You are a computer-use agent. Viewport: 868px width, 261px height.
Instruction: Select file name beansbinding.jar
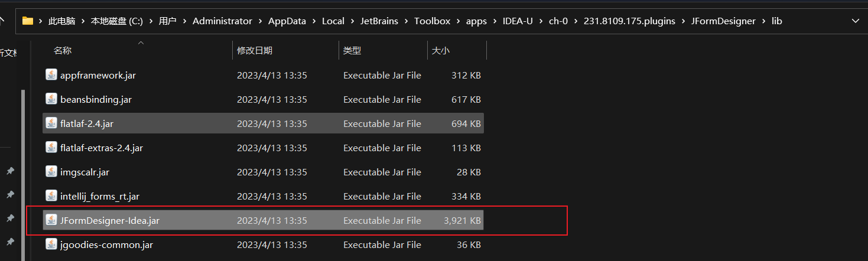[x=96, y=100]
